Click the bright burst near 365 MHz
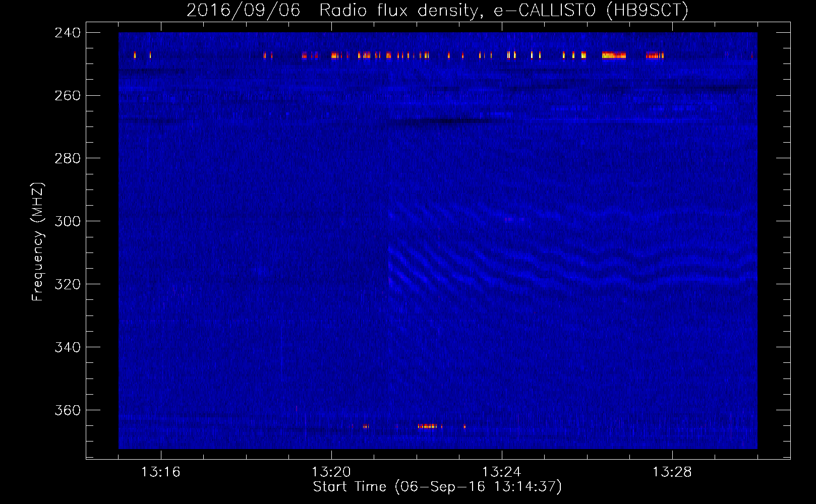 tap(427, 426)
